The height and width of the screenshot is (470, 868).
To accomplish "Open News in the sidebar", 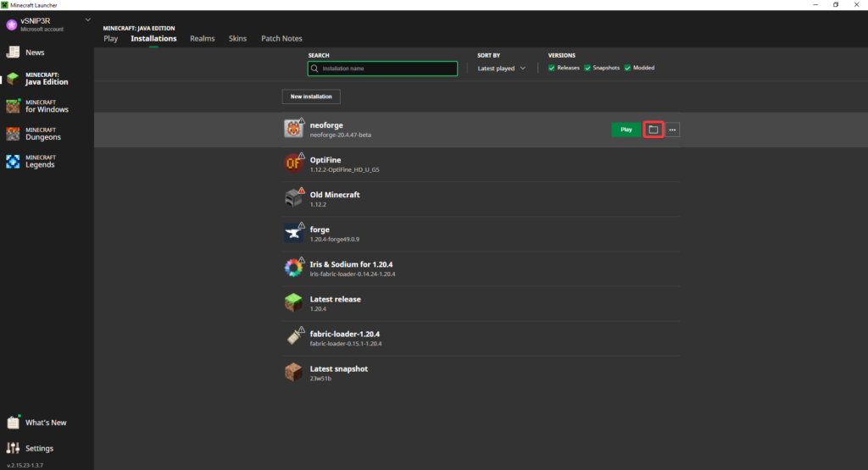I will (35, 53).
